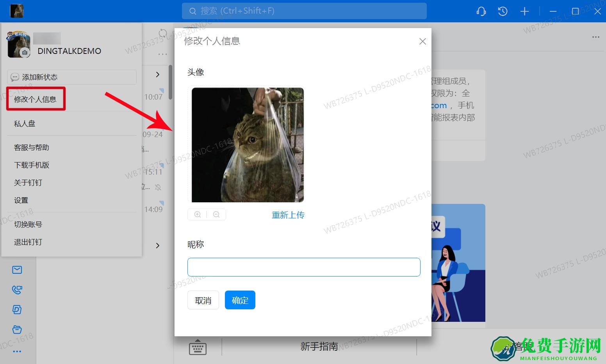Screen dimensions: 606x364
Task: Open the history clock icon
Action: pos(503,11)
